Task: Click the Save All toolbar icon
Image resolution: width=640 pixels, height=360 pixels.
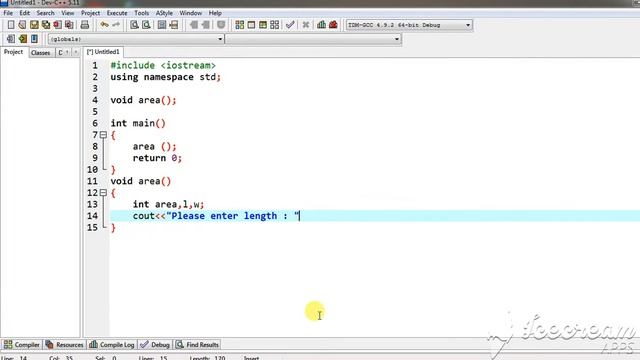Action: pos(46,25)
